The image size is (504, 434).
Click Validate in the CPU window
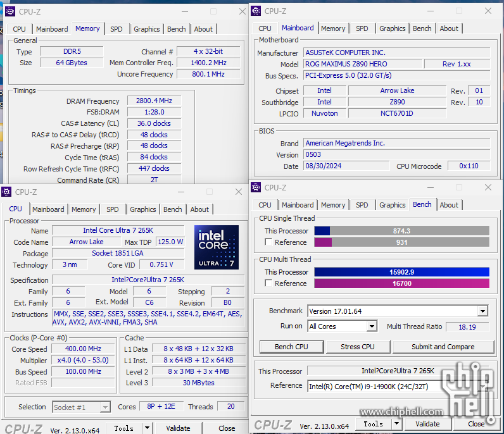click(178, 428)
